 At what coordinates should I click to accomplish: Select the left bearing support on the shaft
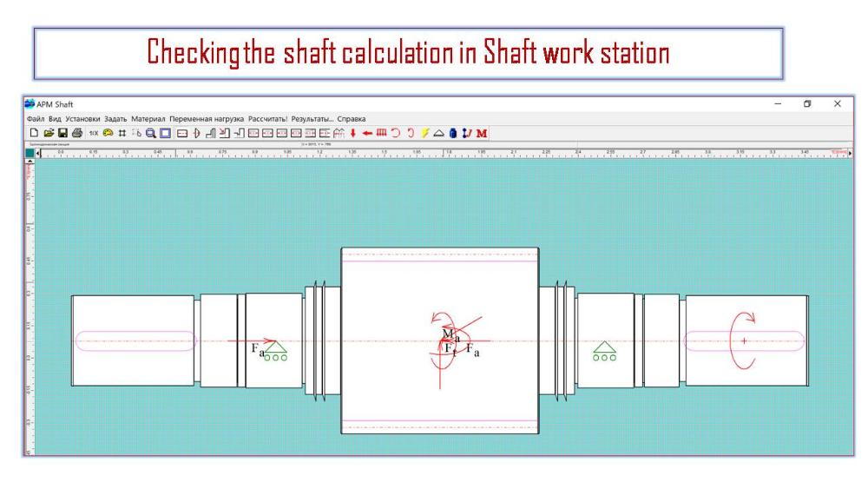(277, 352)
